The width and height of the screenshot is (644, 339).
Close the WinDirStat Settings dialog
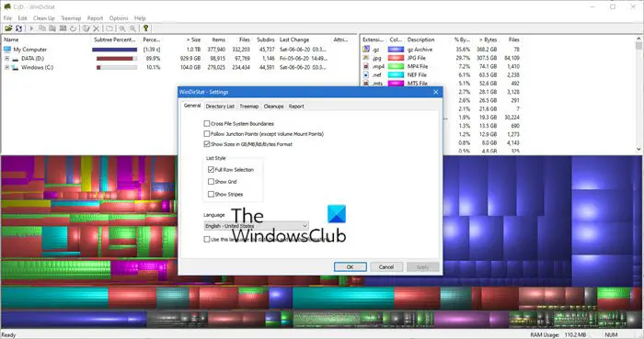click(x=436, y=92)
